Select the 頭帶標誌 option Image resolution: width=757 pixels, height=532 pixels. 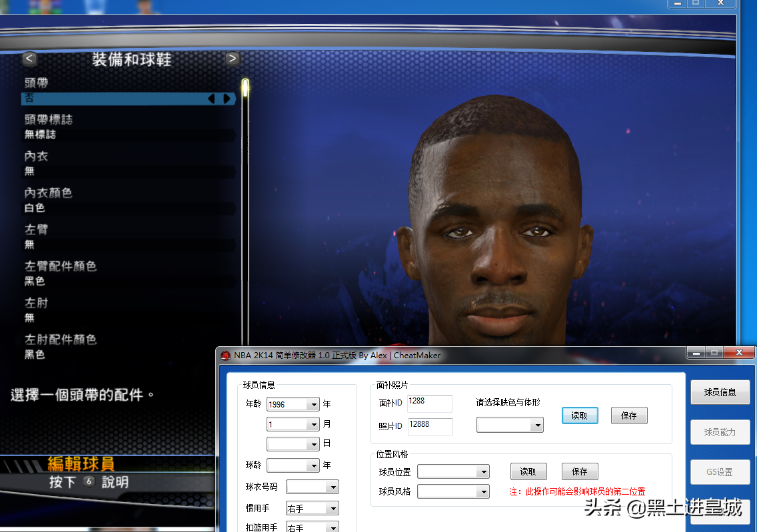129,127
